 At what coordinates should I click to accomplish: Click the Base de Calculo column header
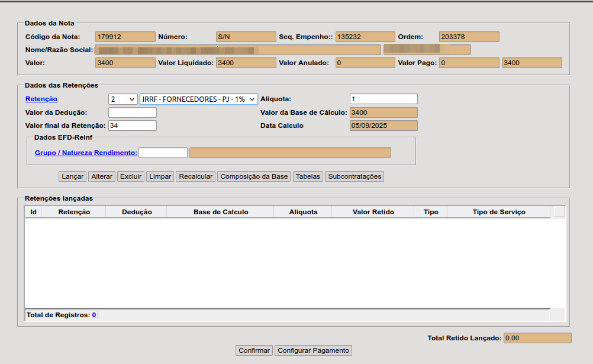point(220,212)
